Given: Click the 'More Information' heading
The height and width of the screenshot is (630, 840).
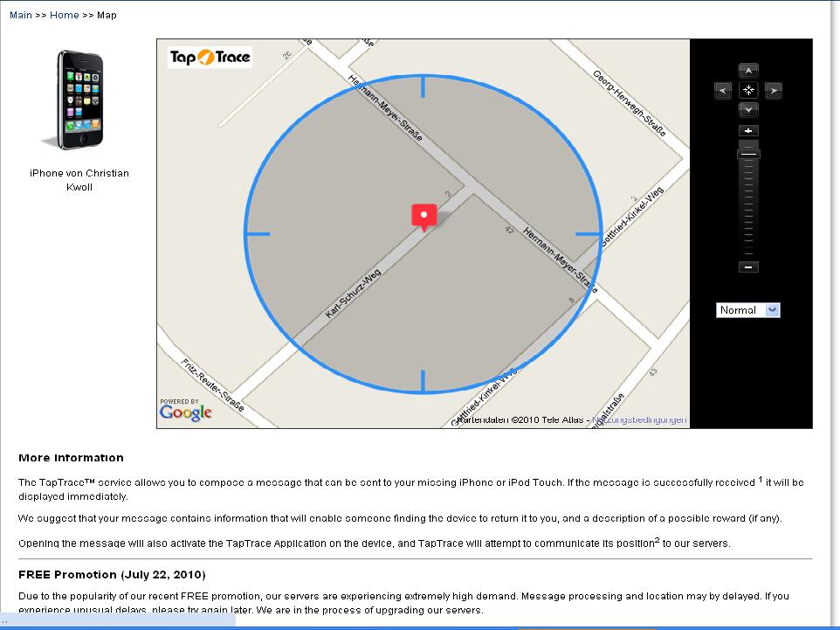Looking at the screenshot, I should coord(72,458).
